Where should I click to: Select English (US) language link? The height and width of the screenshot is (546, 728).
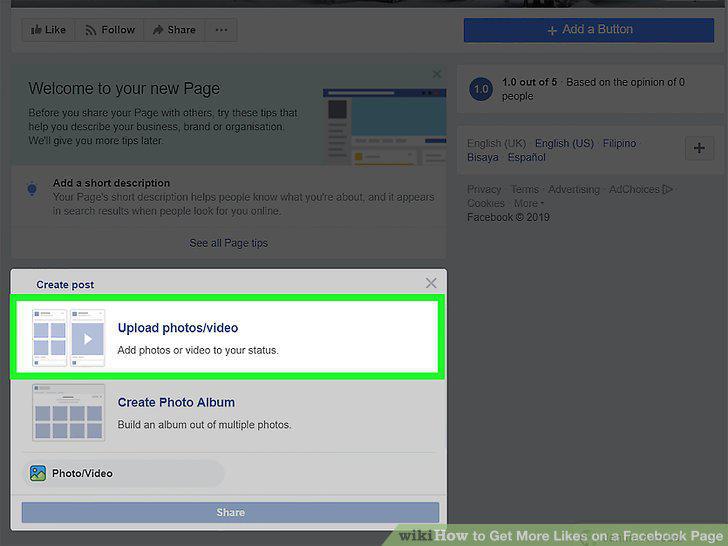564,143
